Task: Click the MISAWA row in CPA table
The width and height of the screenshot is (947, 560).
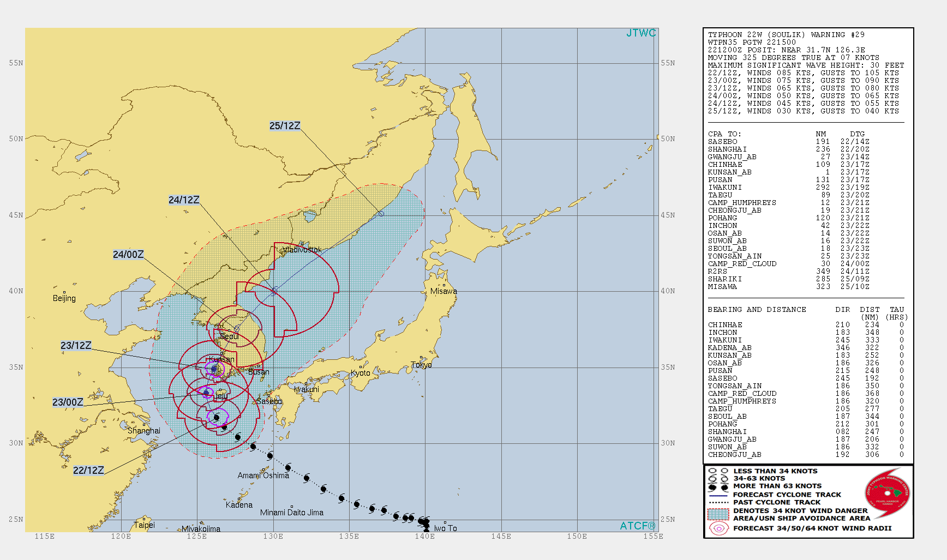Action: click(x=788, y=286)
